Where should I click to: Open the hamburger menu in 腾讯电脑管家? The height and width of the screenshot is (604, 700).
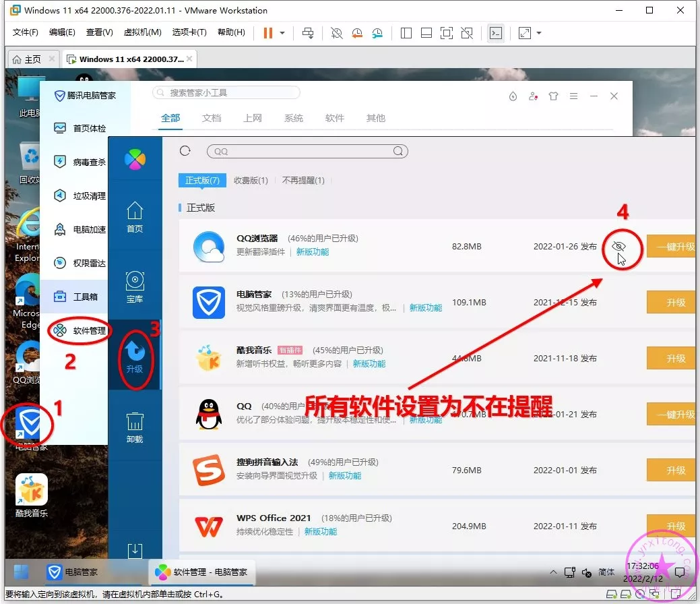(573, 96)
